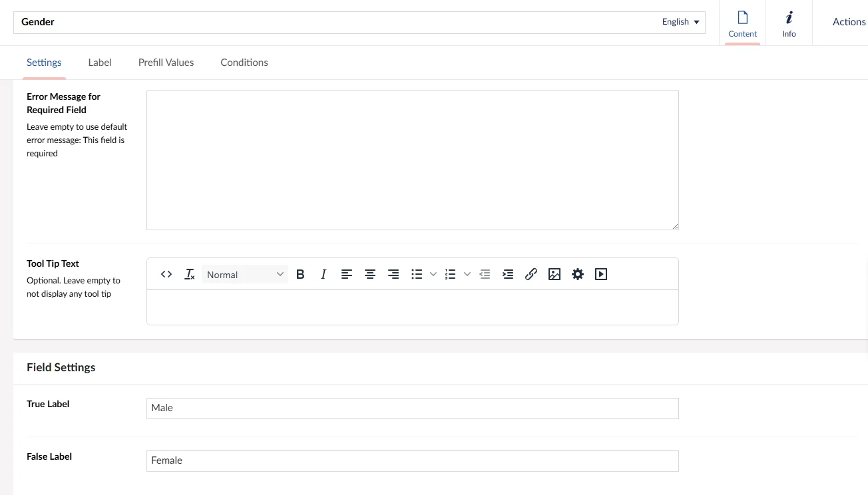This screenshot has height=495, width=868.
Task: Increase indent in tooltip editor
Action: [x=508, y=274]
